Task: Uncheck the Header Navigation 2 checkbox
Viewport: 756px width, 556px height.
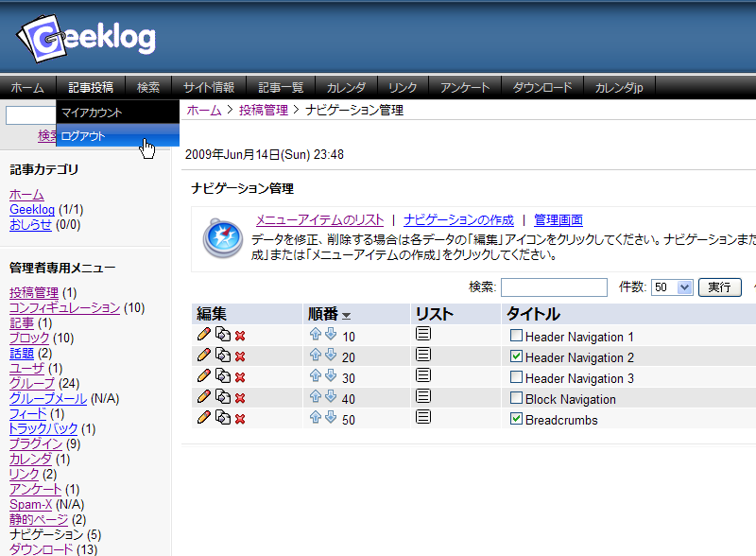Action: point(516,356)
